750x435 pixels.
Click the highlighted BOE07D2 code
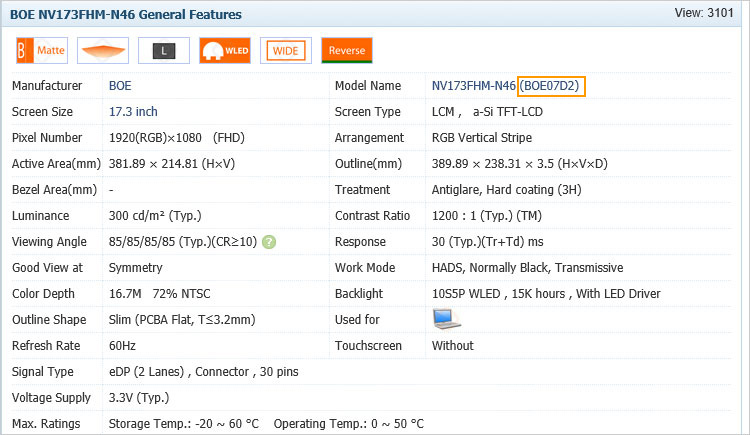(551, 86)
